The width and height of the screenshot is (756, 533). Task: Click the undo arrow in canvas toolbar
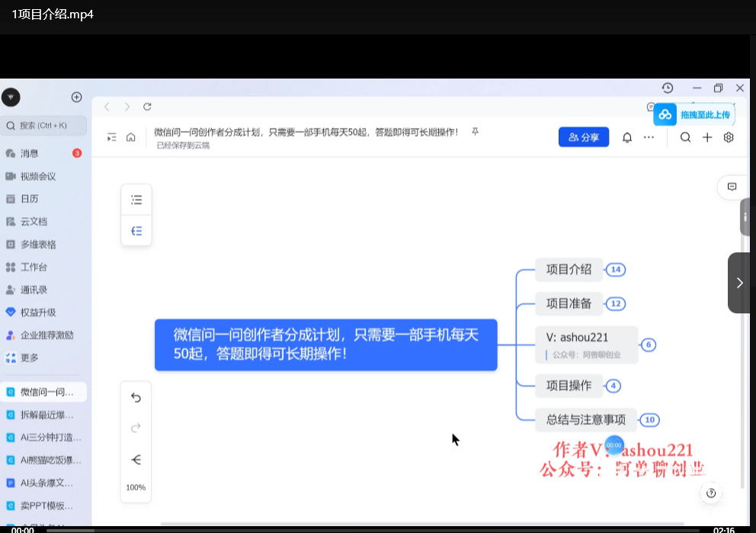(136, 397)
